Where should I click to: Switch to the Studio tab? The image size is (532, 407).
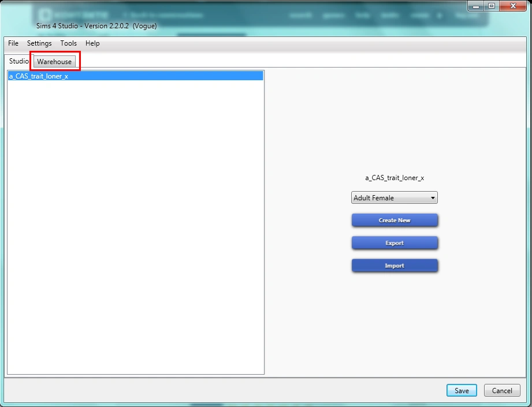tap(19, 61)
